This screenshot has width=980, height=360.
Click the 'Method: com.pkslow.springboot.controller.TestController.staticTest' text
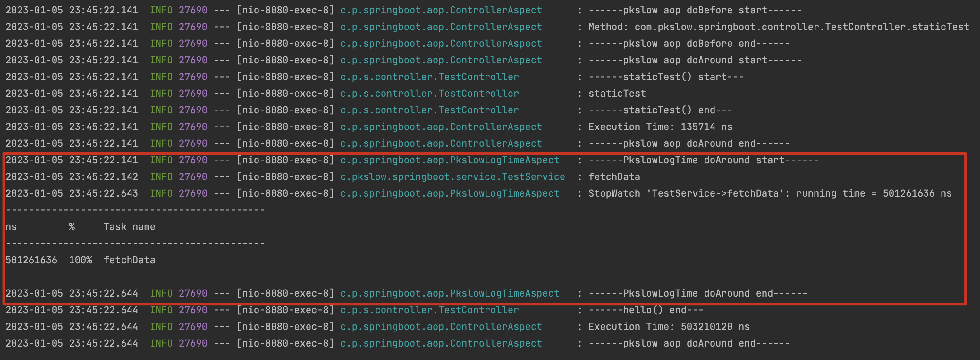point(778,27)
